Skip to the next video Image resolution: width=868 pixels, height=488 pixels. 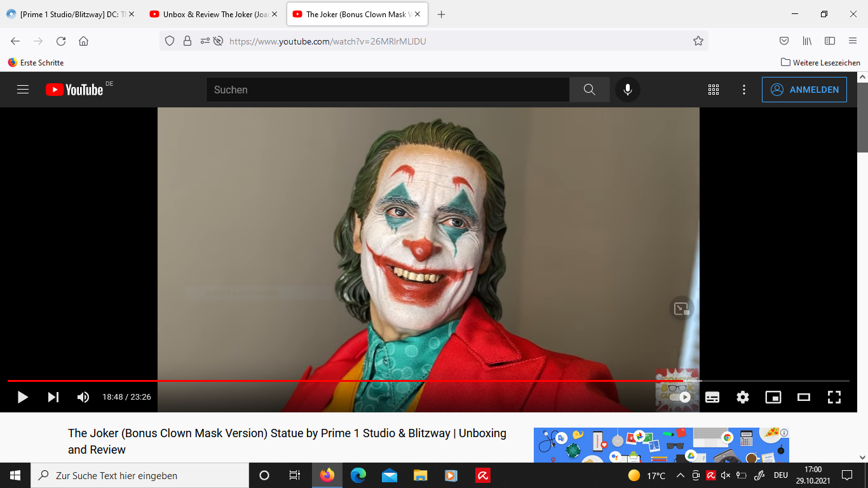tap(53, 397)
